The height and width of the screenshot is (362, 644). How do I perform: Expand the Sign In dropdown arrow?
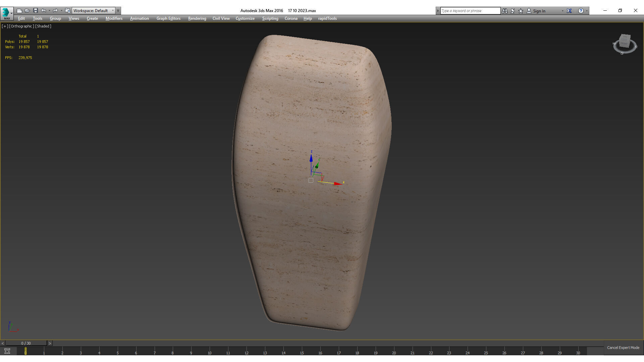pos(562,11)
